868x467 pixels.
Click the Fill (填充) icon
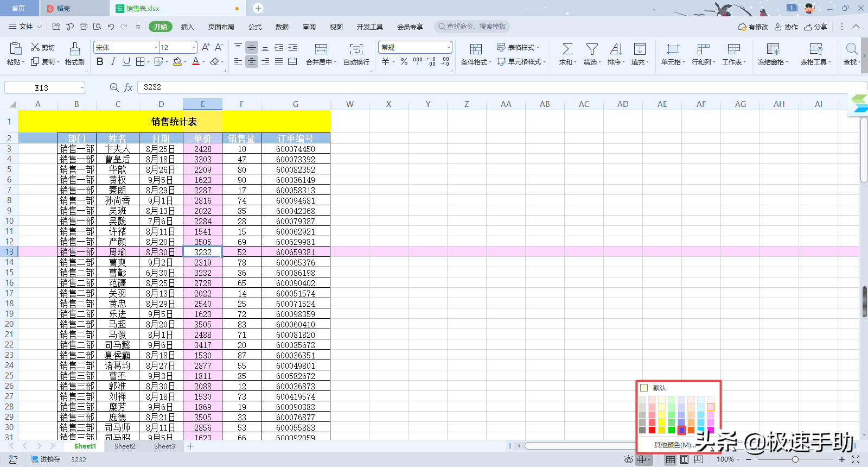[x=640, y=49]
